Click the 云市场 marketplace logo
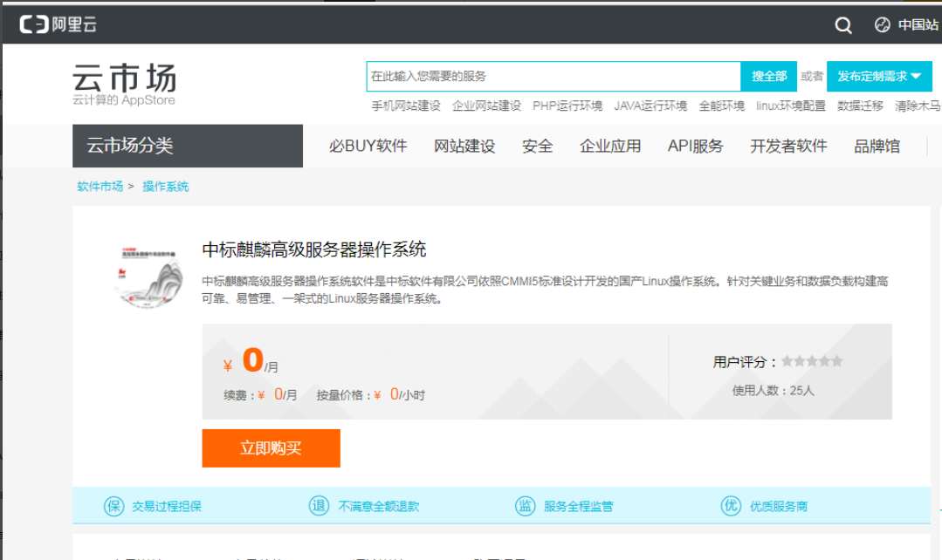Screen dimensions: 942x560 pos(124,85)
